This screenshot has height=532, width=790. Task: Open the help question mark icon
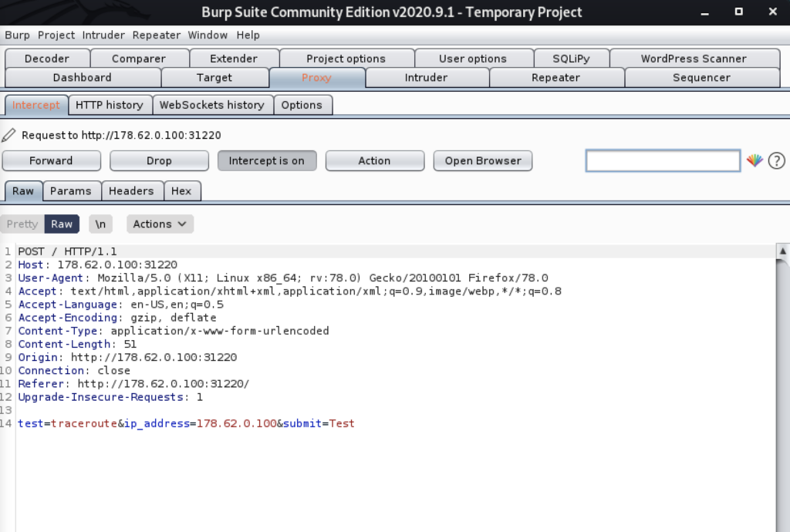click(x=776, y=160)
